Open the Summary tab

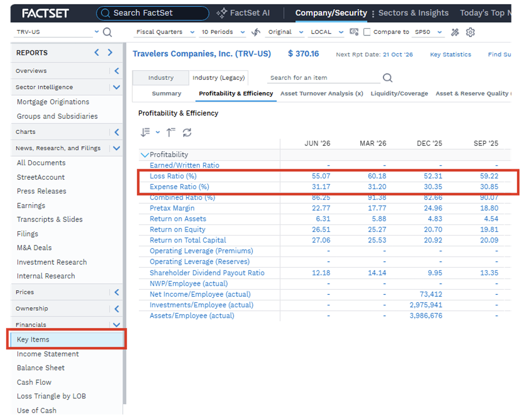(166, 94)
